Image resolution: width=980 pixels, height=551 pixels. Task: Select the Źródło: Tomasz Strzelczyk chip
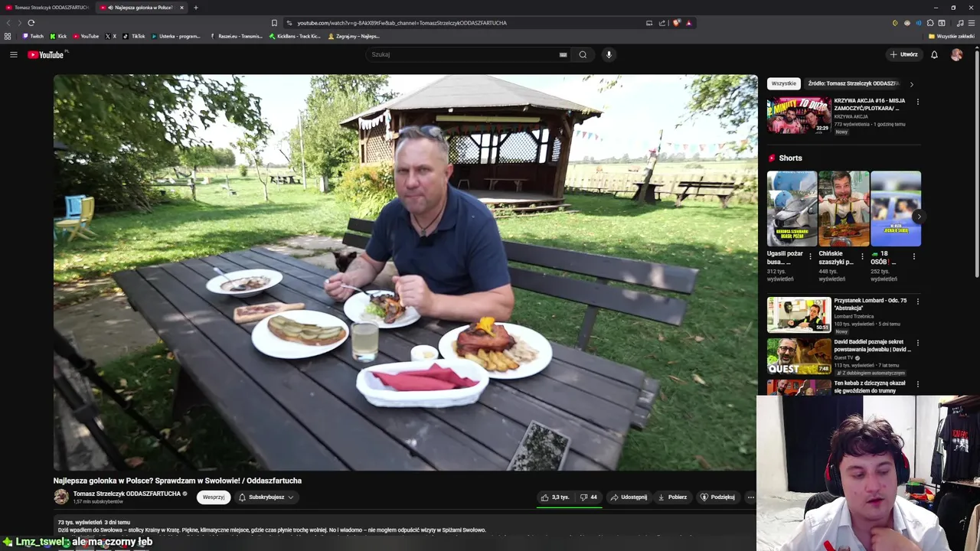[x=853, y=83]
